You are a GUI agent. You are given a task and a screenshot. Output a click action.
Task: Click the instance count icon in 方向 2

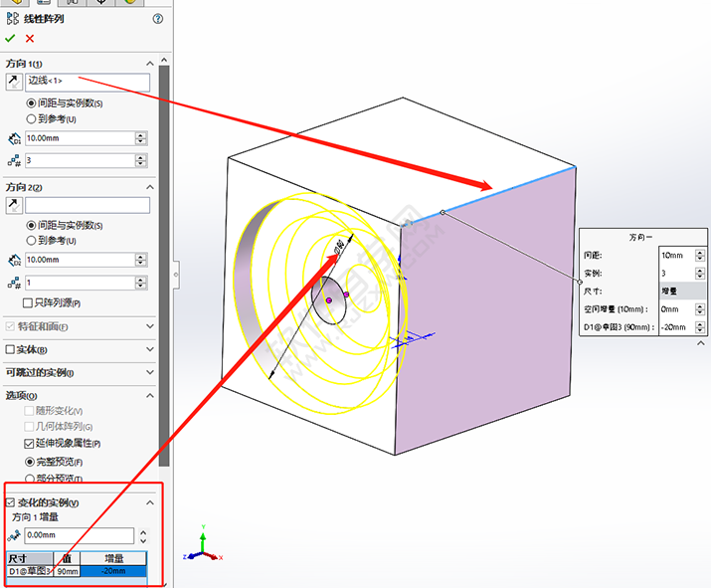[14, 284]
